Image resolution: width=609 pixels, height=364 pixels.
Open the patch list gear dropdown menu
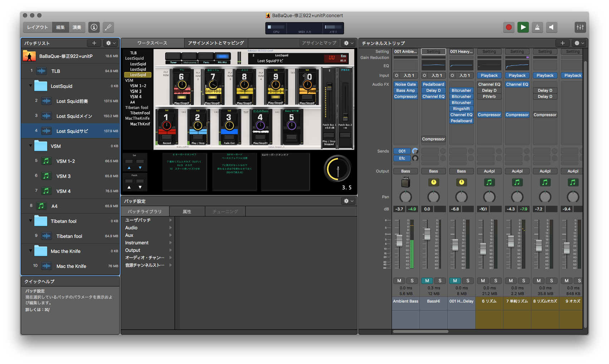pyautogui.click(x=111, y=43)
